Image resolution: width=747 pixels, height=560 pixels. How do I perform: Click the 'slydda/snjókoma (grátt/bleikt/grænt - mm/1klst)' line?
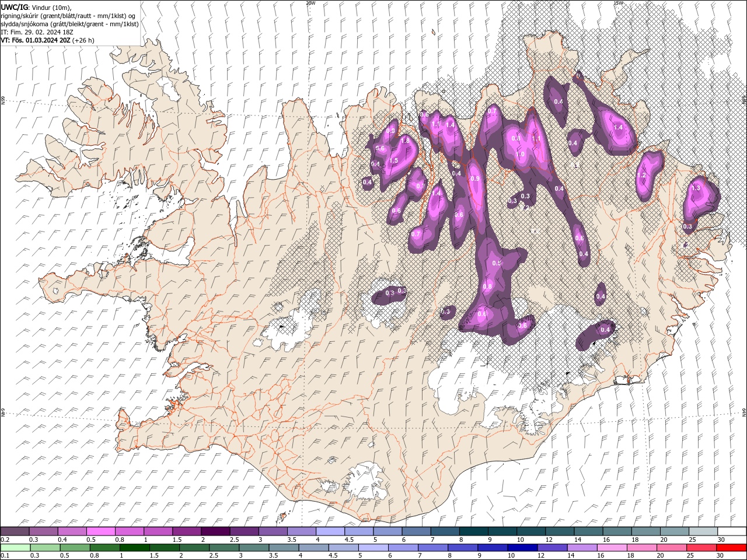(69, 24)
